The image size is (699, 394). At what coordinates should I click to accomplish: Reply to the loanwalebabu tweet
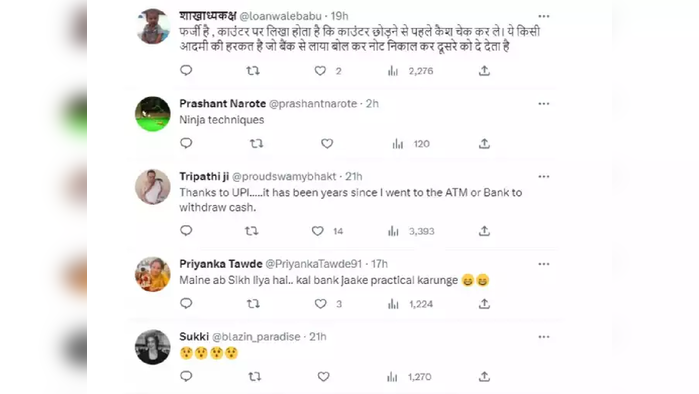tap(186, 70)
